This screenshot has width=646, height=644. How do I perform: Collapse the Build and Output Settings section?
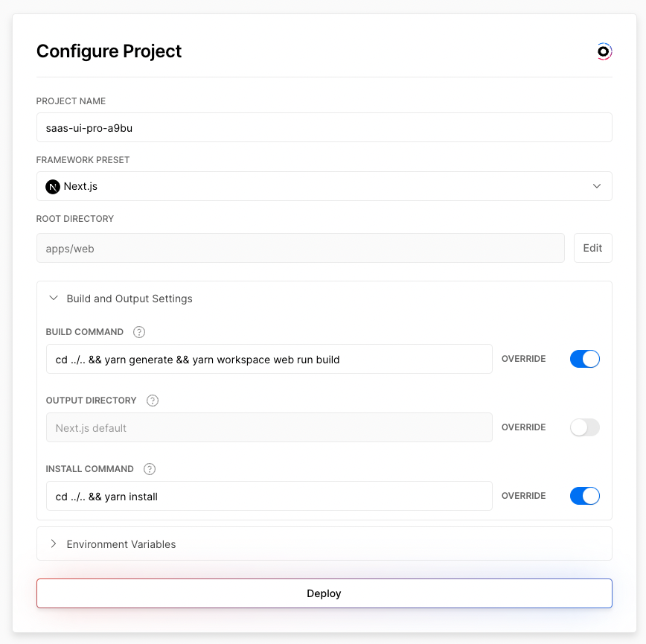pos(54,298)
